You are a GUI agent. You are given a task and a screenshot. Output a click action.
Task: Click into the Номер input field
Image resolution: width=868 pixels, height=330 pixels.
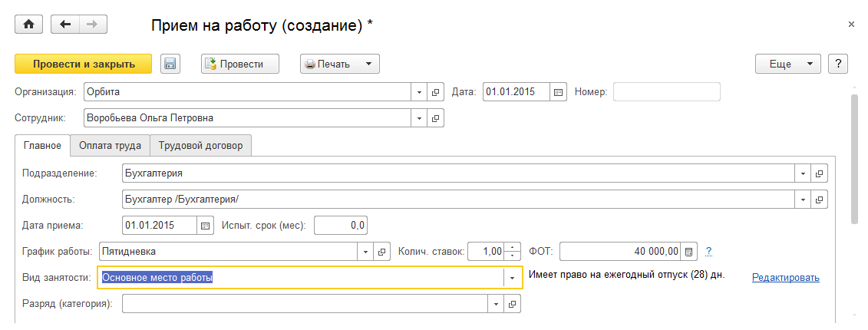pyautogui.click(x=666, y=92)
